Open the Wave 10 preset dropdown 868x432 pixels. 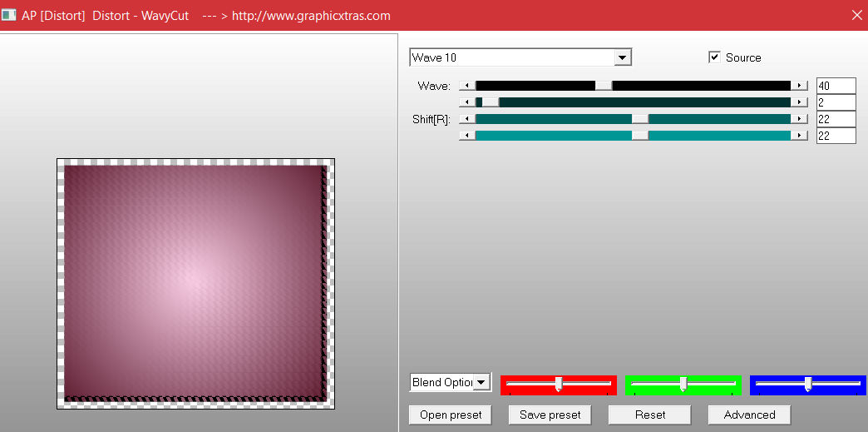(623, 57)
